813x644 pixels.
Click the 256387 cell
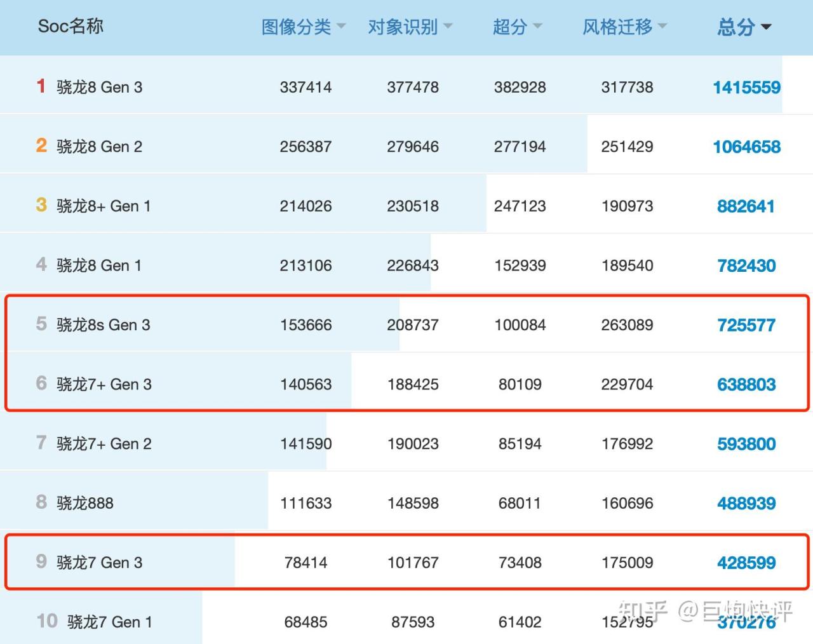pyautogui.click(x=306, y=147)
